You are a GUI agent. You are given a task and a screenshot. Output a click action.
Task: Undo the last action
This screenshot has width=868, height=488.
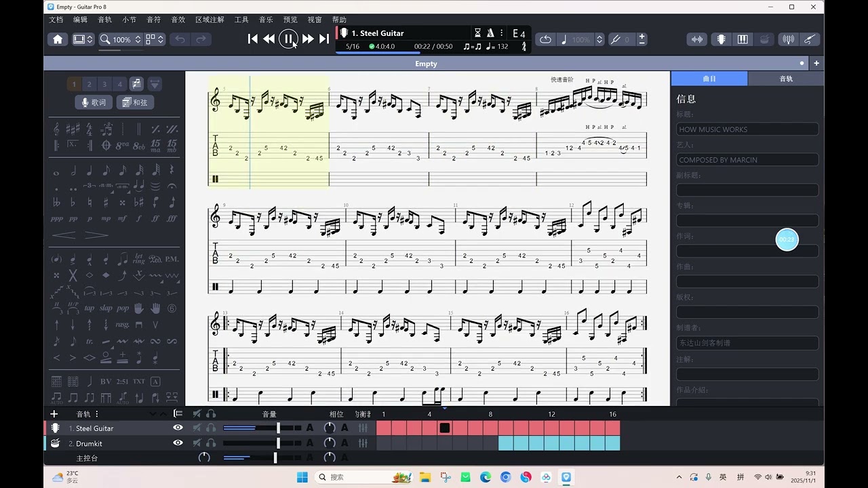[180, 39]
